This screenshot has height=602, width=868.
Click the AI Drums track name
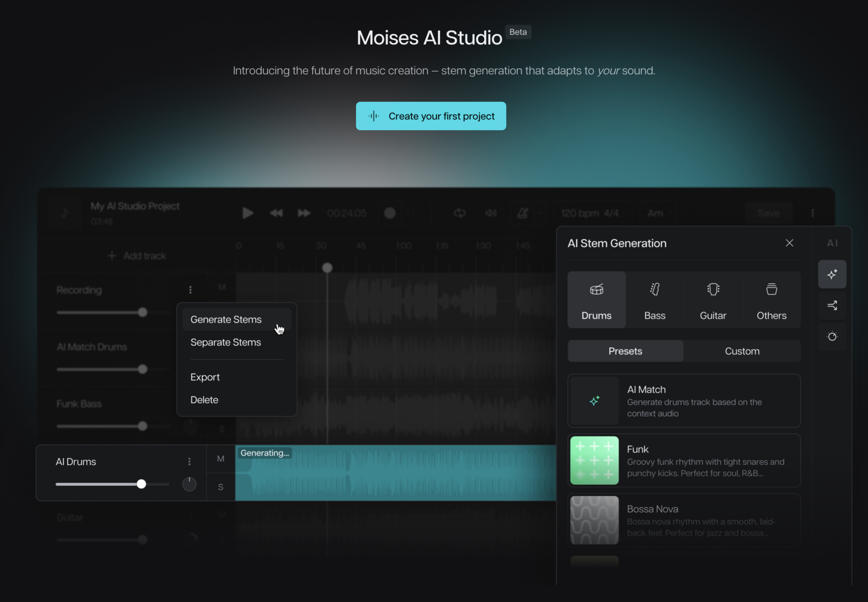pos(76,461)
